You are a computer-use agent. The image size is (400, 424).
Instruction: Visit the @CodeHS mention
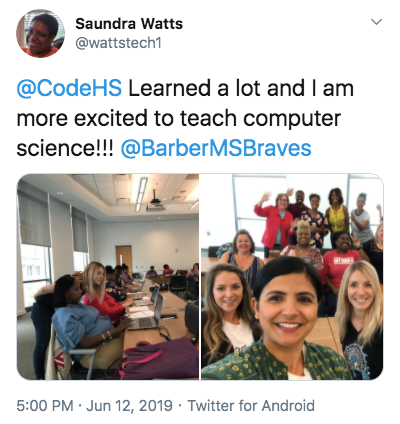(69, 88)
